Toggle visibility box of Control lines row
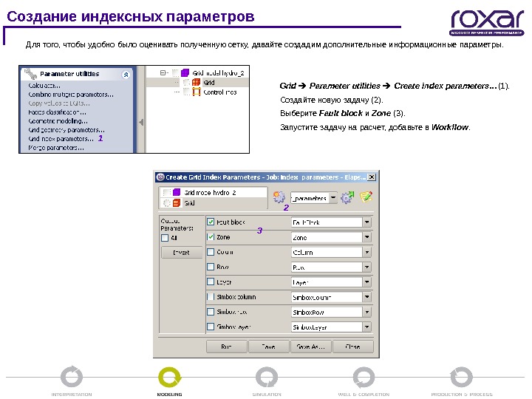This screenshot has height=399, width=532. click(186, 92)
